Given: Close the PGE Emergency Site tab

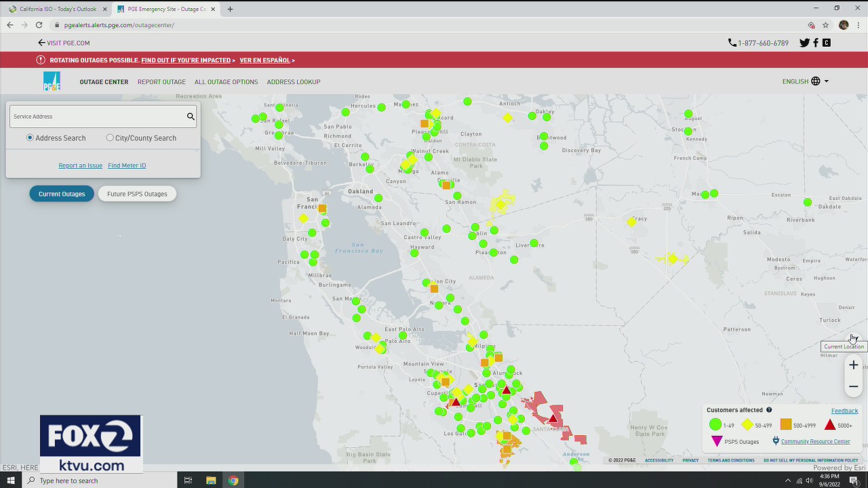Looking at the screenshot, I should pyautogui.click(x=213, y=9).
